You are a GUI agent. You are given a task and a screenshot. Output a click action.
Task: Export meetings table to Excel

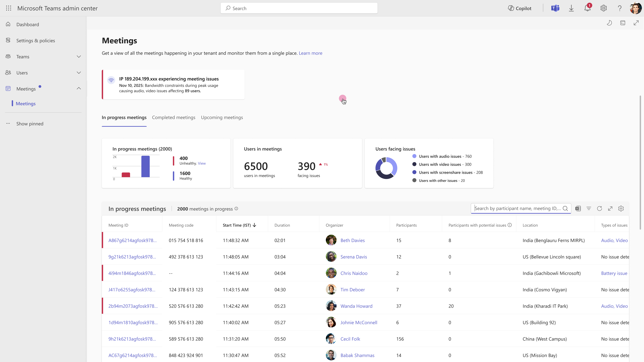pyautogui.click(x=578, y=209)
